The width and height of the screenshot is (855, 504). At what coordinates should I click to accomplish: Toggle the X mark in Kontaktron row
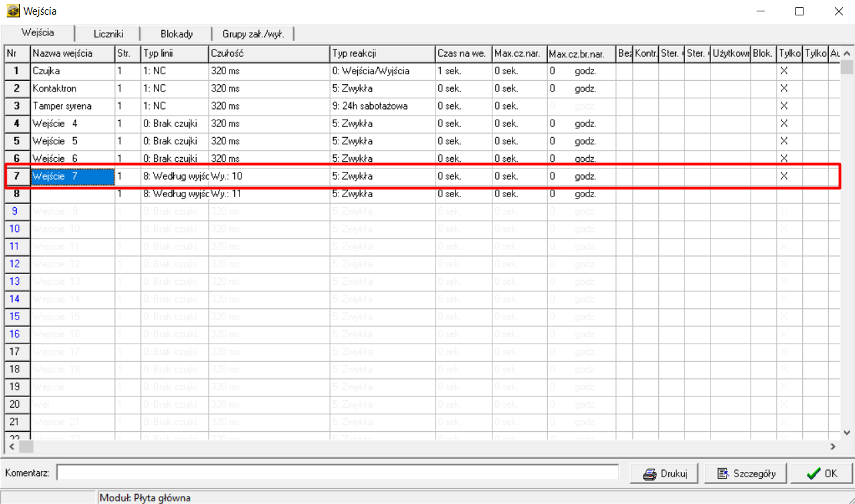click(x=784, y=88)
